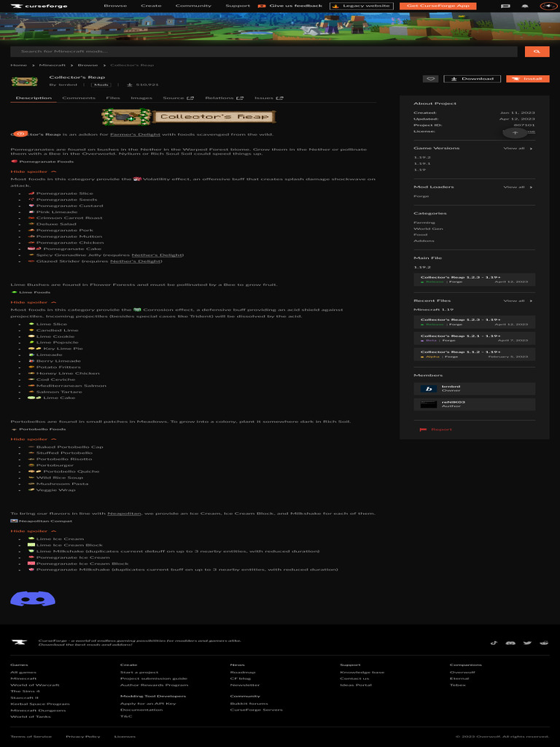Open the Issues external tab
This screenshot has height=747, width=560.
click(268, 98)
